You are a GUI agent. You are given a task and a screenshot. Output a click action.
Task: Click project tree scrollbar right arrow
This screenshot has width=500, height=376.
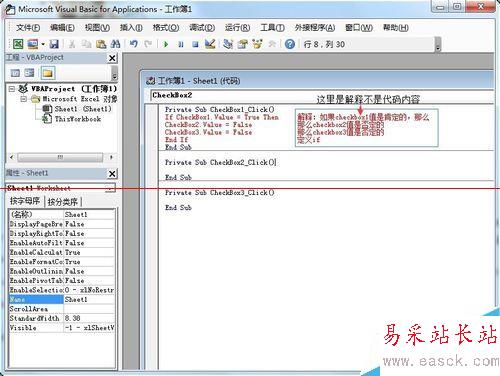(x=111, y=157)
